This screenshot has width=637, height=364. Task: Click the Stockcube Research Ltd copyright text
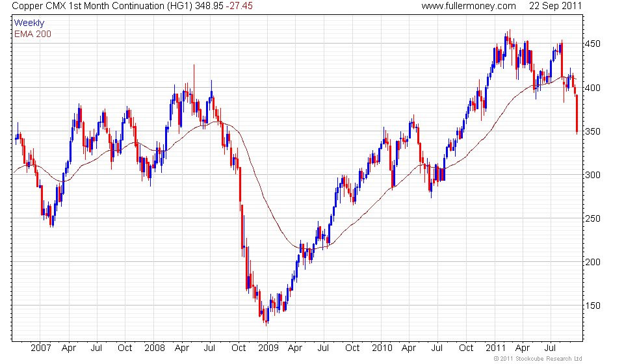(x=538, y=359)
